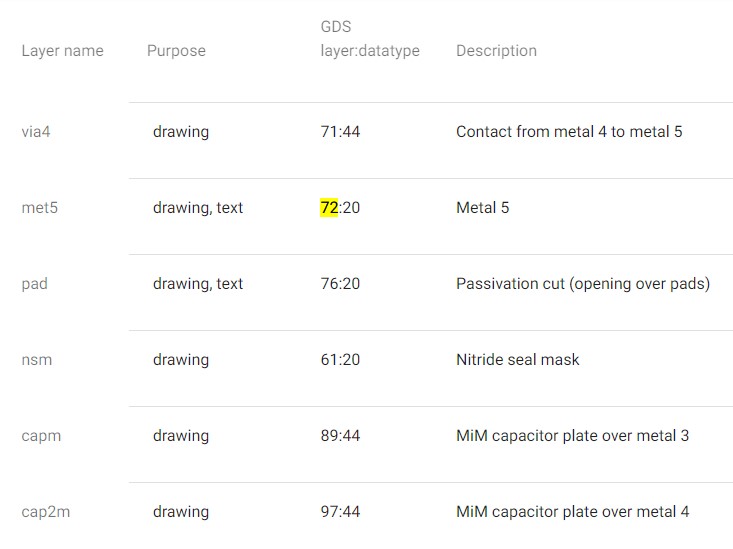
Task: Click the Description column header
Action: [x=496, y=51]
